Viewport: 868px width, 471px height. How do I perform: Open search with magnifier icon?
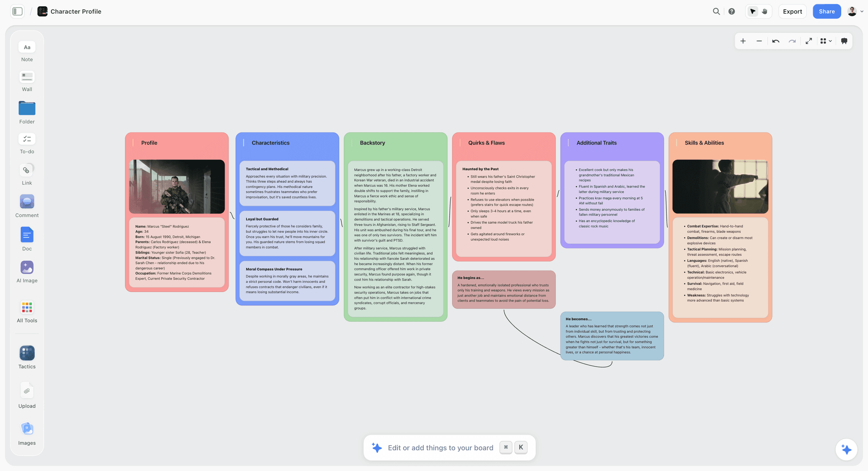(716, 11)
